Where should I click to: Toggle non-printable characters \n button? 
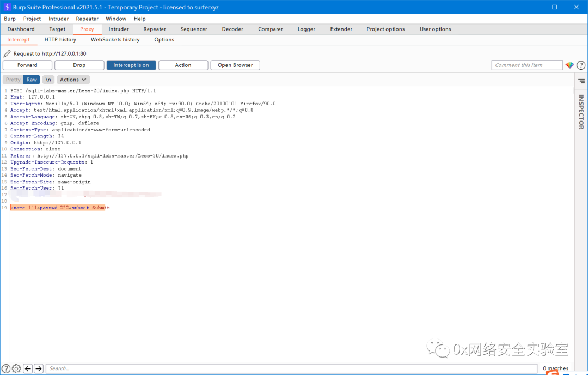(48, 80)
